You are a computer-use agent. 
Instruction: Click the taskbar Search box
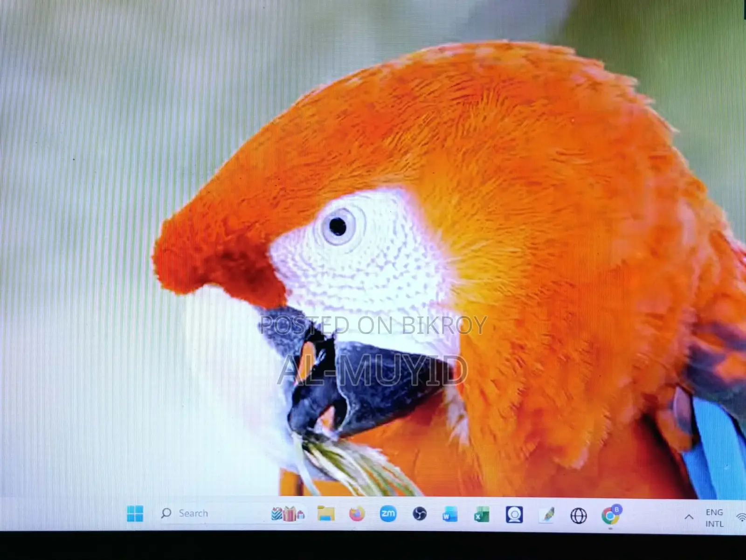pos(231,513)
